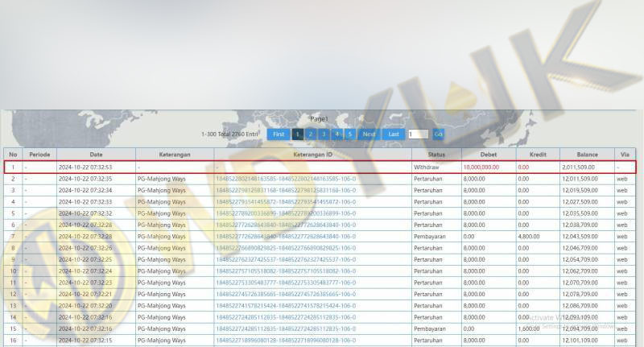Click the Kredit column header
Image resolution: width=644 pixels, height=347 pixels.
pos(538,155)
